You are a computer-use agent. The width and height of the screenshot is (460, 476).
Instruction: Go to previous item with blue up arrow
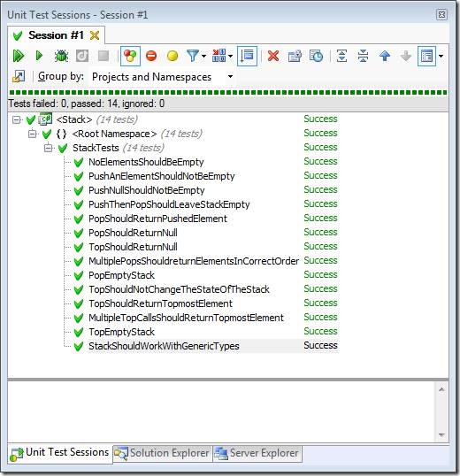[385, 56]
